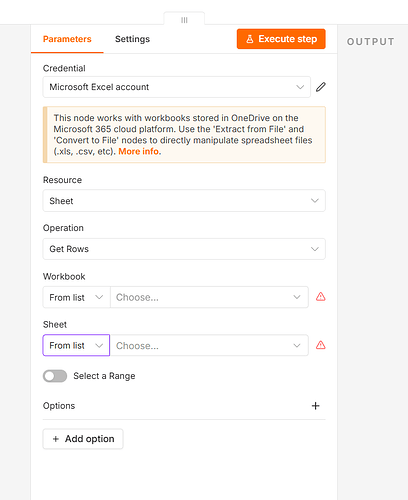Screen dimensions: 408x500
Task: Switch to the Settings tab
Action: pyautogui.click(x=132, y=39)
